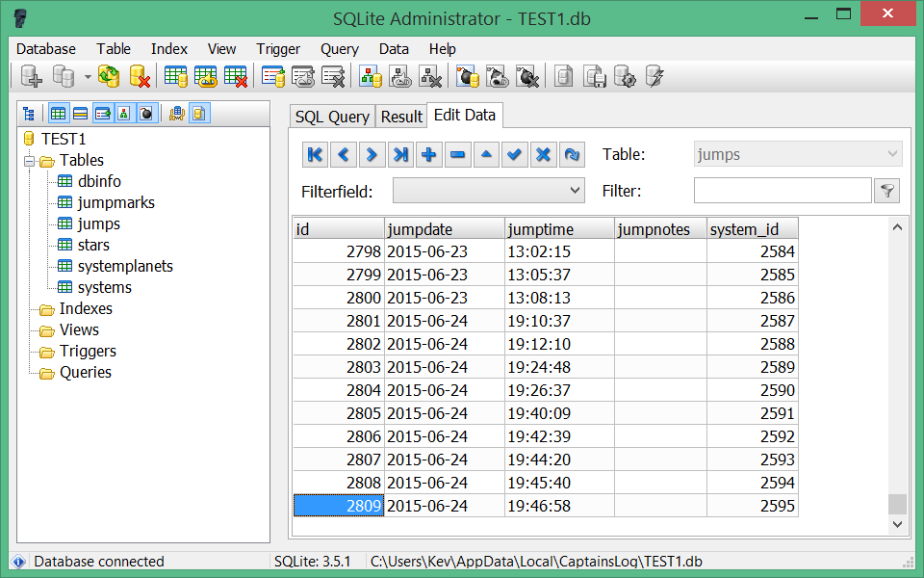Viewport: 924px width, 578px height.
Task: Click the edit record up-arrow navigator button
Action: point(486,154)
